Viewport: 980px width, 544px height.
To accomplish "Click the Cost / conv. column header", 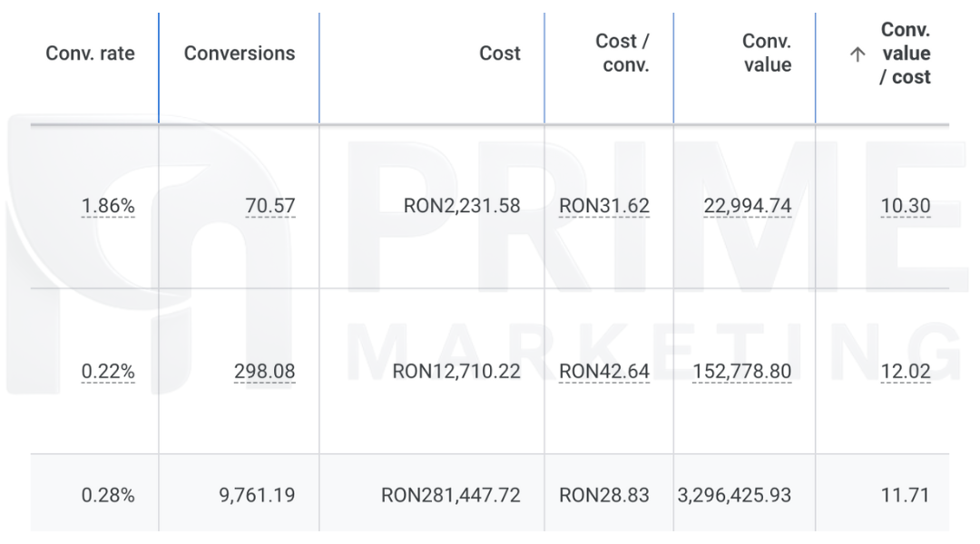I will tap(622, 53).
